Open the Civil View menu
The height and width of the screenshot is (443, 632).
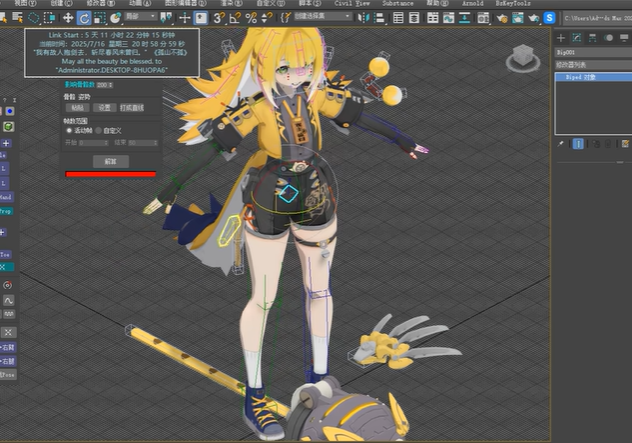(x=352, y=3)
